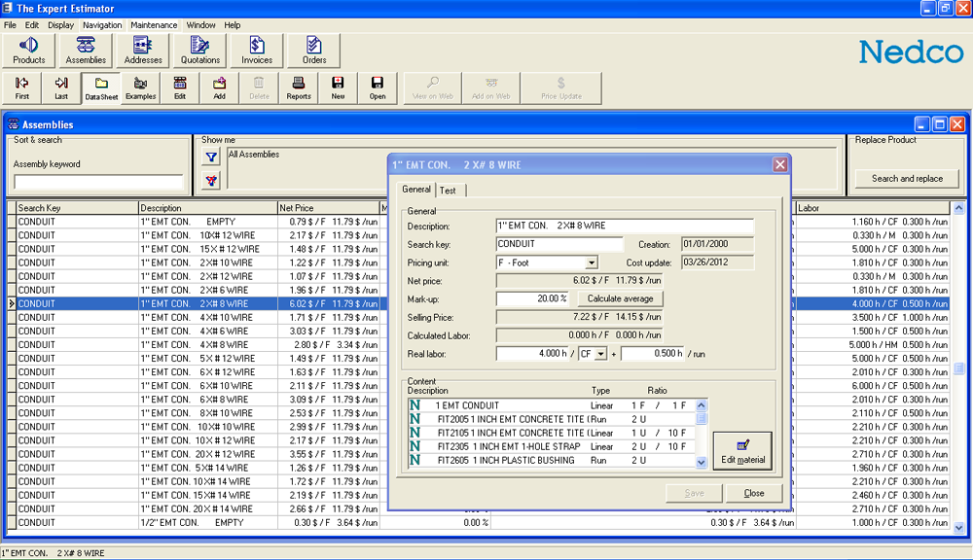Click the Search key input field
Viewport: 973px width, 560px height.
[559, 244]
